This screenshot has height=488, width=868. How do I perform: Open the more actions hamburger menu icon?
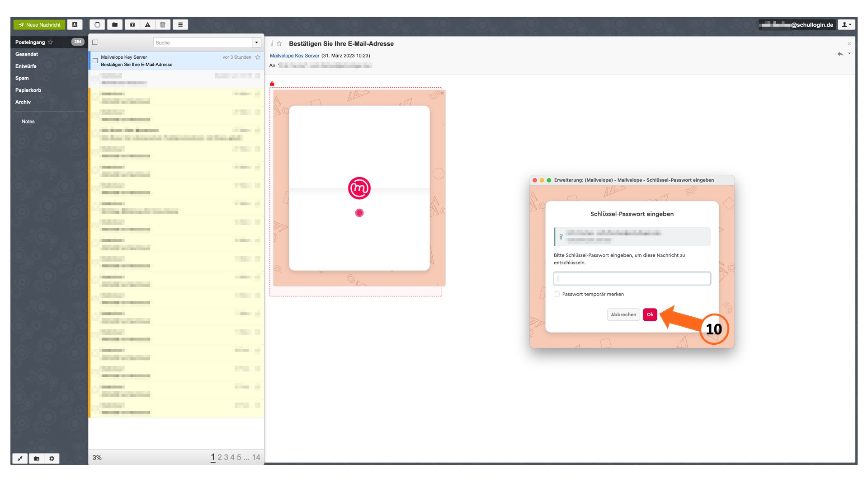pos(180,25)
